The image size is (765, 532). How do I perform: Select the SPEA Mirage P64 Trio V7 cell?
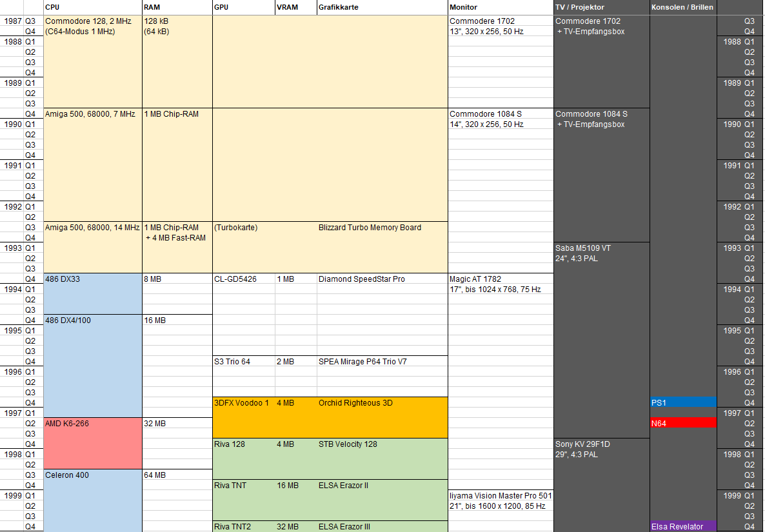(x=382, y=361)
